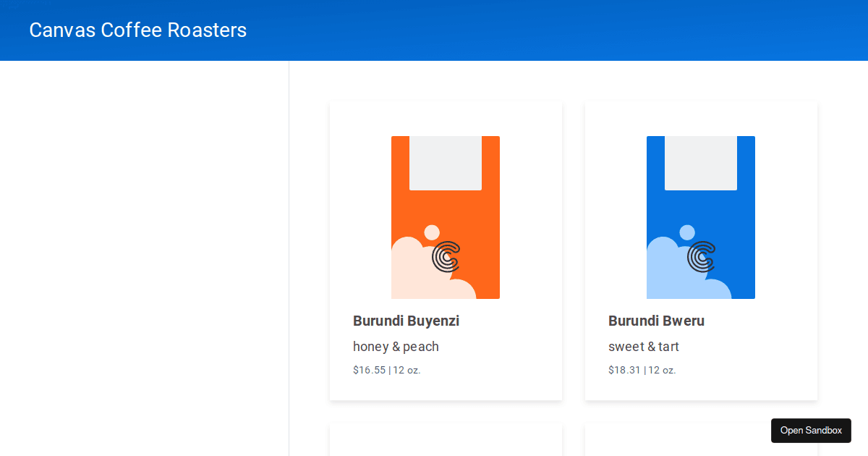Select the $18.31 | 12 oz. price text
868x456 pixels.
(642, 370)
